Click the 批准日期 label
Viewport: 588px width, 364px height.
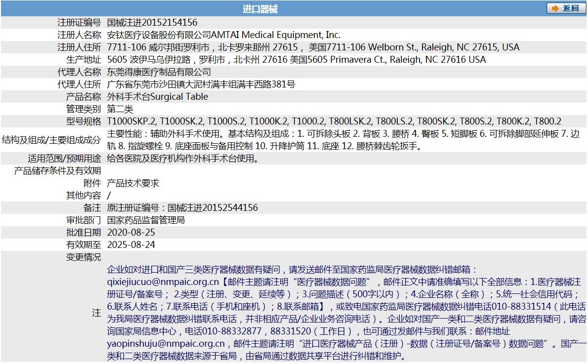click(84, 233)
